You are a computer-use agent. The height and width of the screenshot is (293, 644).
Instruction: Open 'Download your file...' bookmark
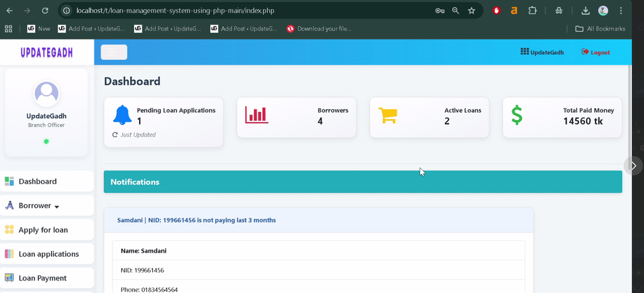(x=319, y=29)
